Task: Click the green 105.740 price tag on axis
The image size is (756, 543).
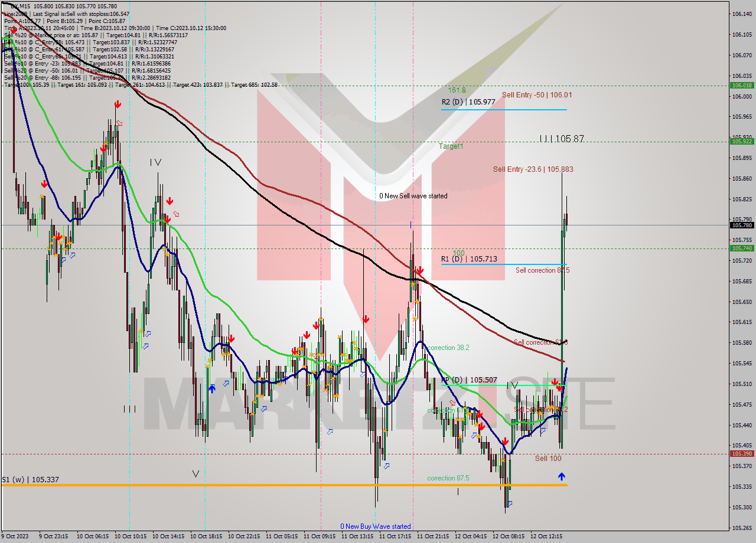Action: click(x=742, y=248)
